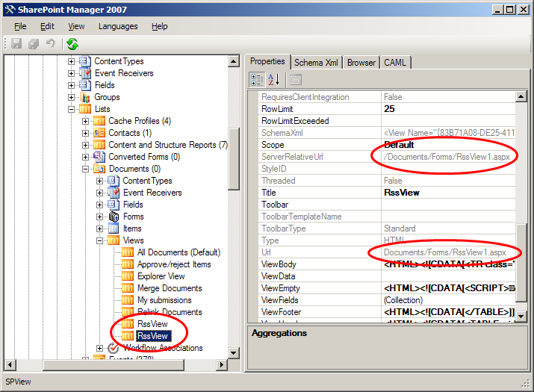The height and width of the screenshot is (392, 534).
Task: Switch to the Browser tab
Action: [x=361, y=63]
